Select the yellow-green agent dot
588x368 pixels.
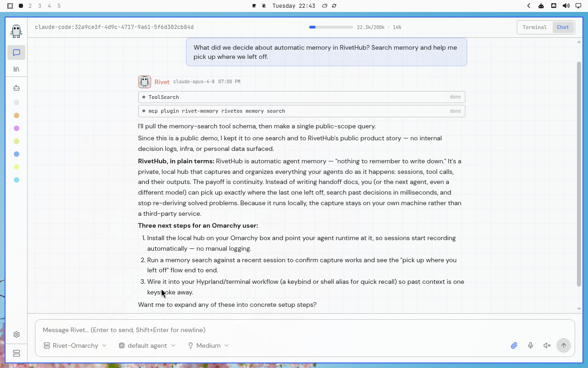[x=17, y=141]
